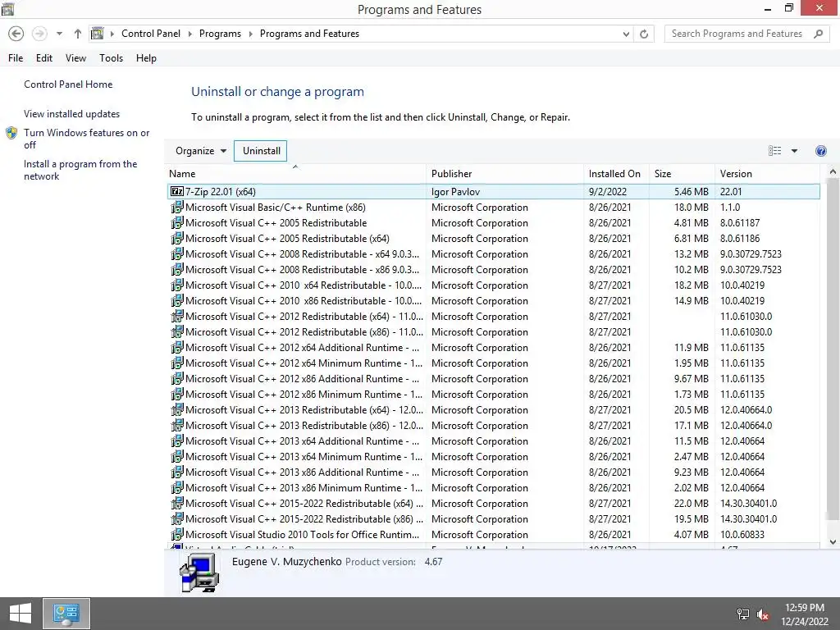Open the address bar history dropdown
The height and width of the screenshot is (630, 840).
coord(626,34)
